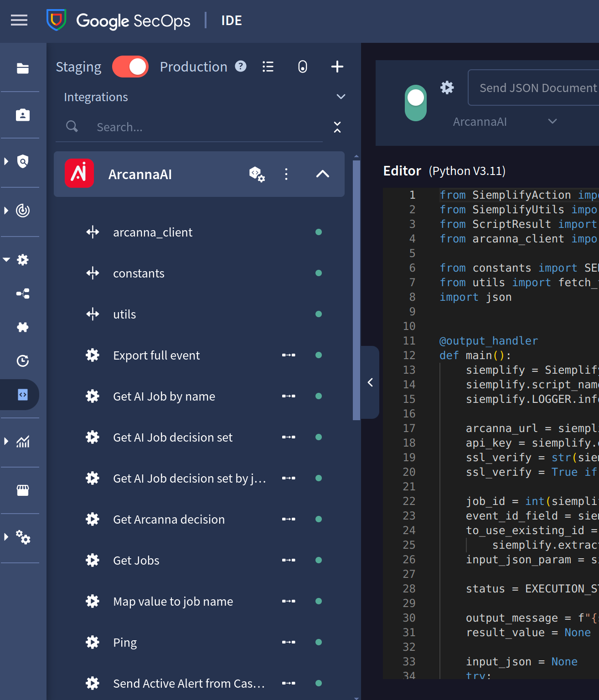Click the connector icon on Export full event row
Viewport: 599px width, 700px height.
pos(289,355)
